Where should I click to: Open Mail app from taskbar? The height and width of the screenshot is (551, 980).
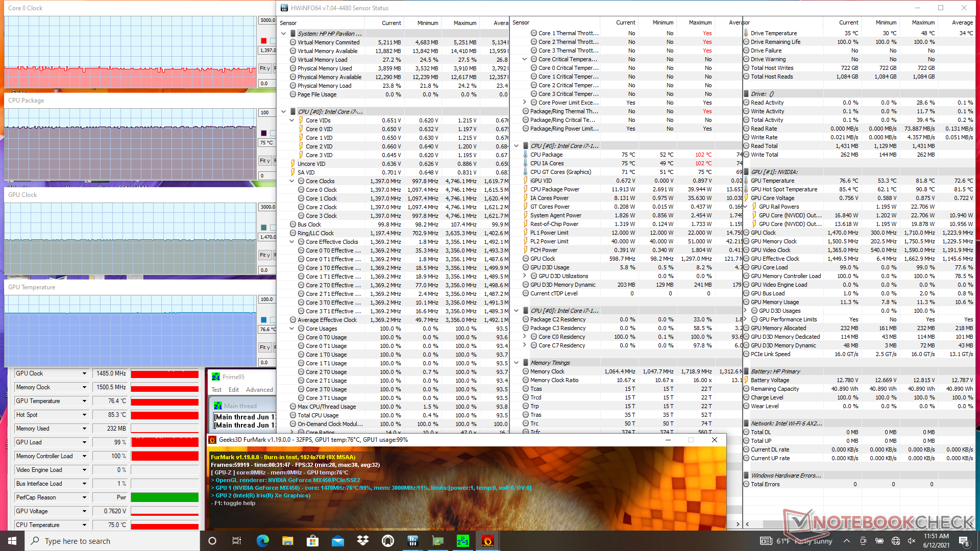click(337, 541)
